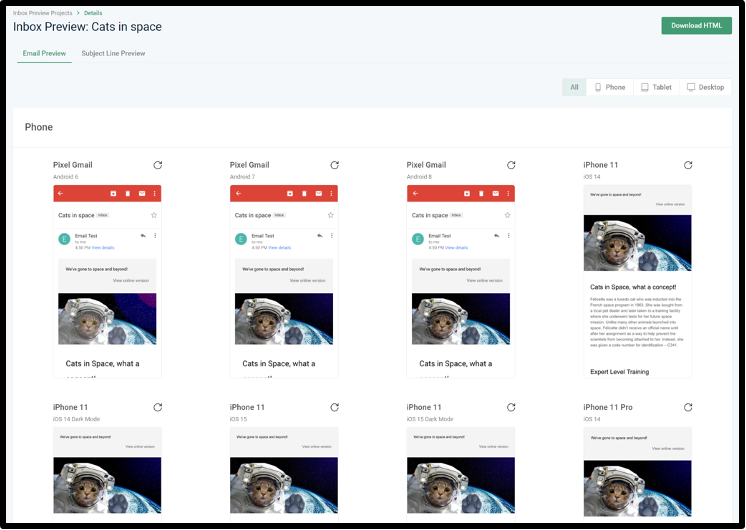This screenshot has height=530, width=746.
Task: Click mail icon in Android 6 Gmail preview
Action: point(142,193)
